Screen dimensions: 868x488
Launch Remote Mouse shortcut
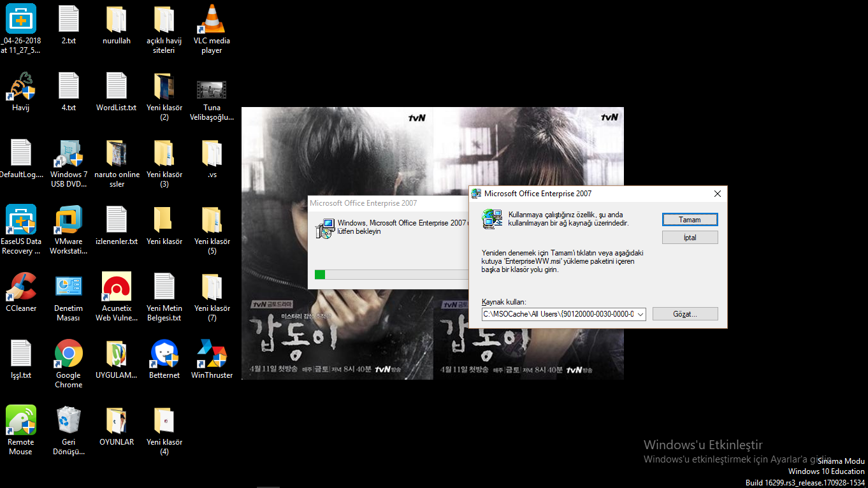click(20, 431)
